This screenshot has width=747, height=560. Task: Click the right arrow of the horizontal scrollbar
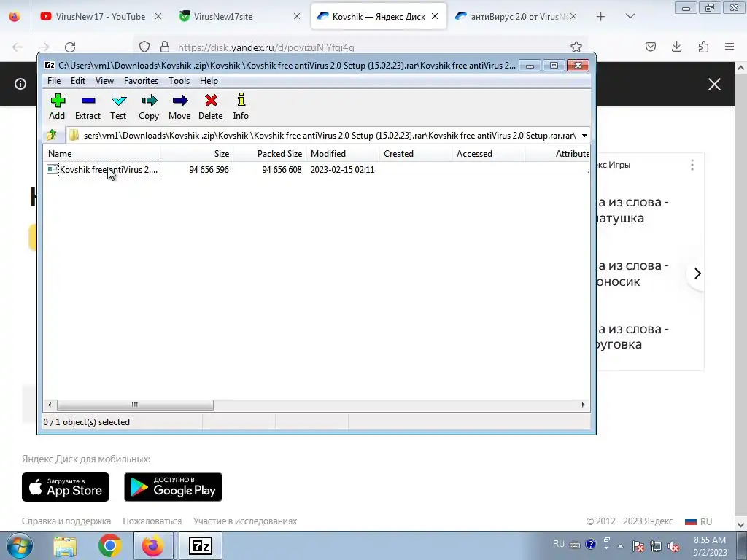point(583,405)
